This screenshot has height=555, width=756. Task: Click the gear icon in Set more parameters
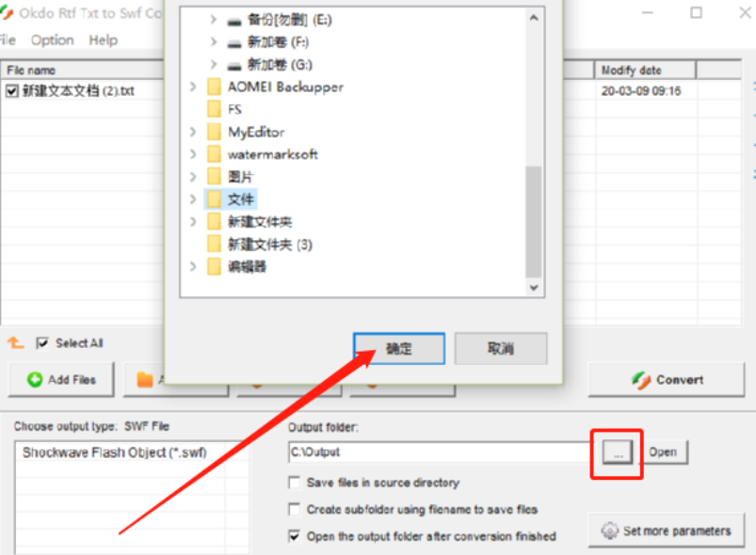(x=609, y=531)
